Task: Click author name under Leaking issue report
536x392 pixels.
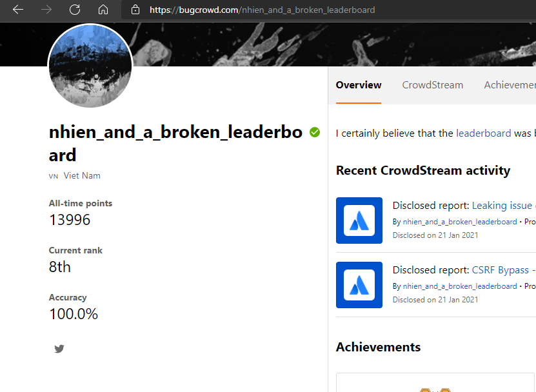Action: pos(460,222)
